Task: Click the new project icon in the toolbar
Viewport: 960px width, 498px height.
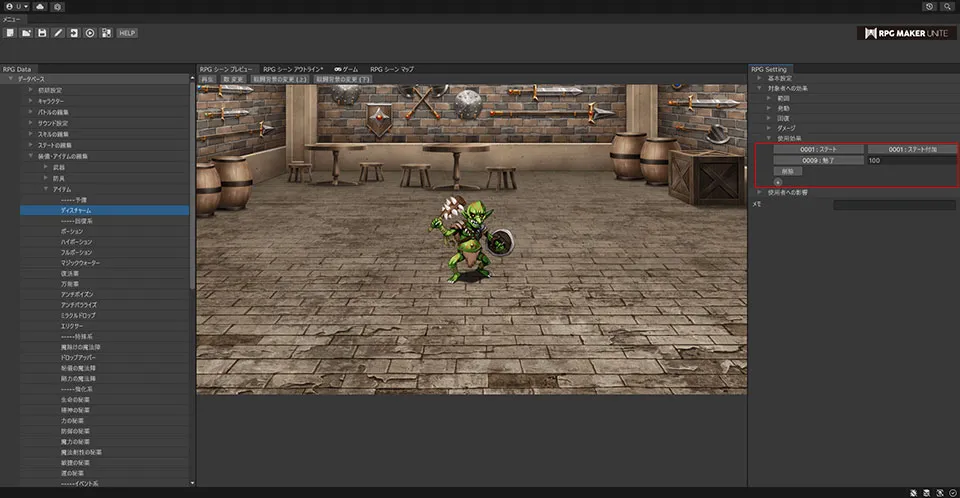Action: 10,33
